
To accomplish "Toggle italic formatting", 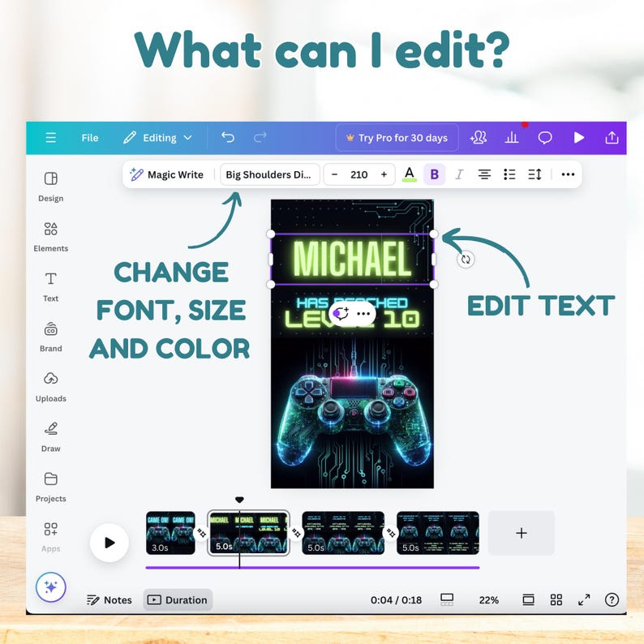I will (x=459, y=174).
